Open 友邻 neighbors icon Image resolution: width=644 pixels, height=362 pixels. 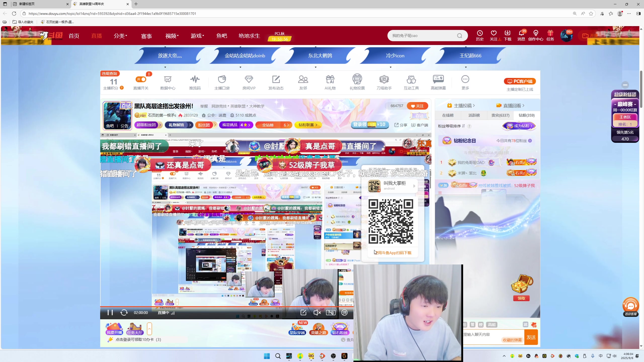pos(303,82)
